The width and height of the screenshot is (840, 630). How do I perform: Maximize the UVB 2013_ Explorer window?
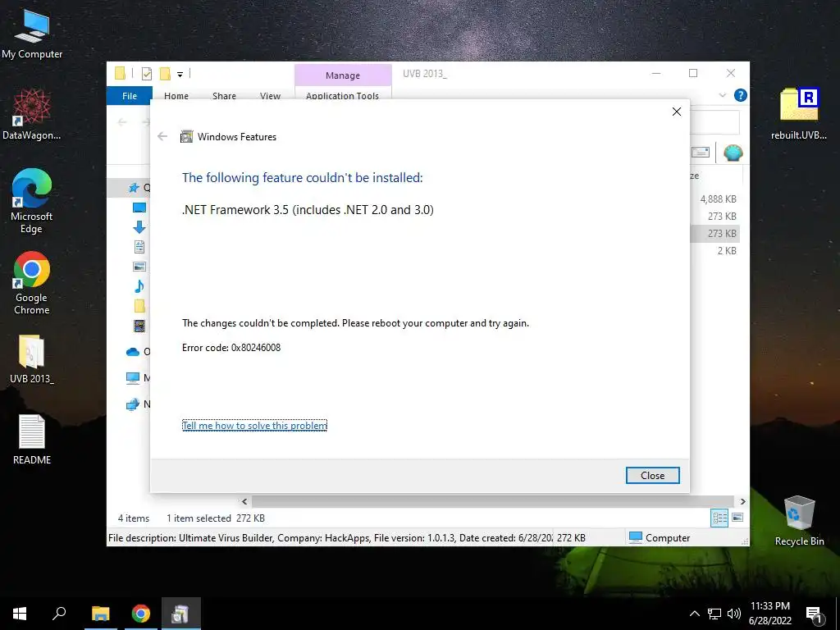693,73
